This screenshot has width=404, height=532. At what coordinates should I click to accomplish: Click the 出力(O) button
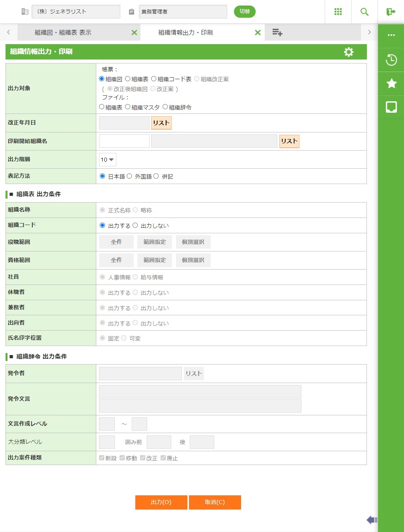[161, 502]
